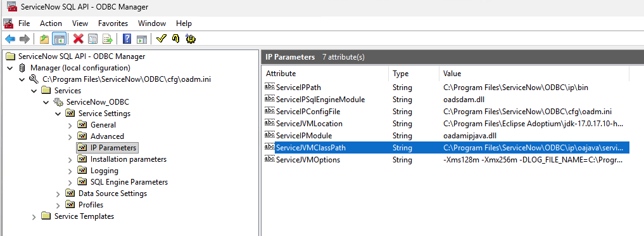This screenshot has width=644, height=236.
Task: Expand the Logging node arrow
Action: click(x=70, y=171)
